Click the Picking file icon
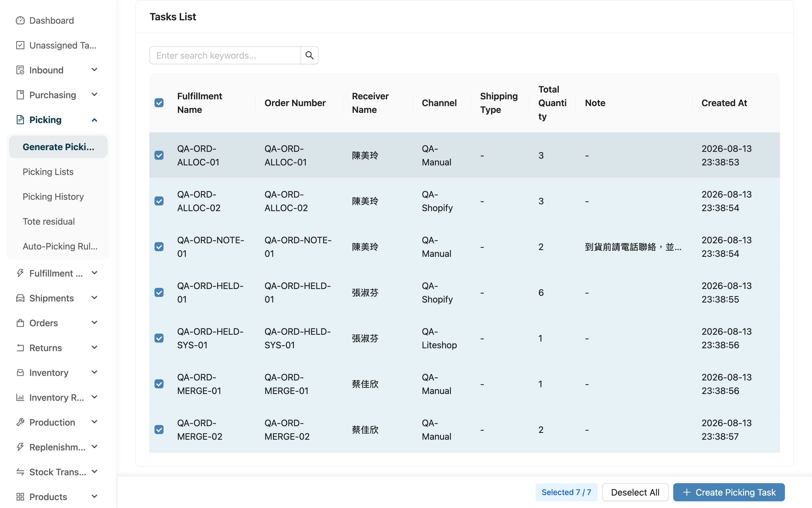 [x=20, y=120]
